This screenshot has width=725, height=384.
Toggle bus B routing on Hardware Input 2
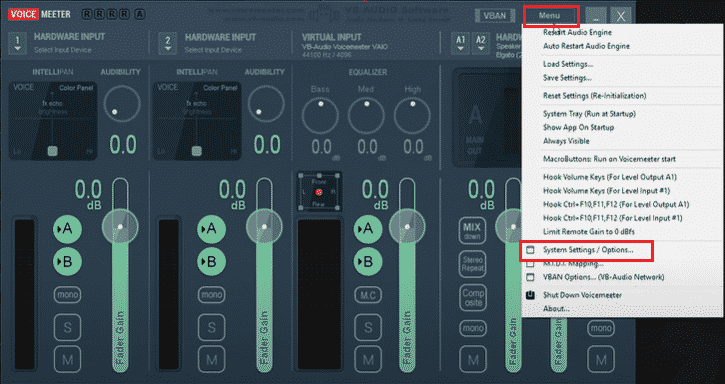point(212,262)
